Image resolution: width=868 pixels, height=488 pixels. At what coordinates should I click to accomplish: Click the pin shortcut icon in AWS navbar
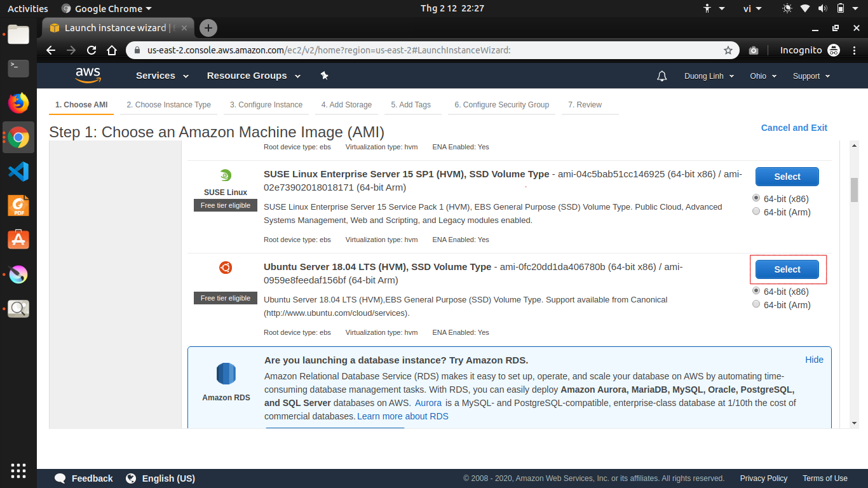pyautogui.click(x=324, y=76)
